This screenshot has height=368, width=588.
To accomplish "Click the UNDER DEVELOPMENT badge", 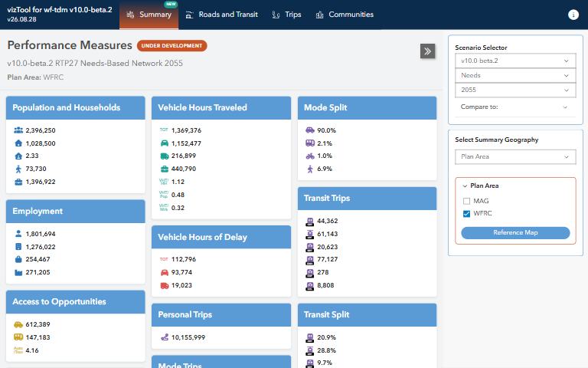I will pyautogui.click(x=171, y=46).
